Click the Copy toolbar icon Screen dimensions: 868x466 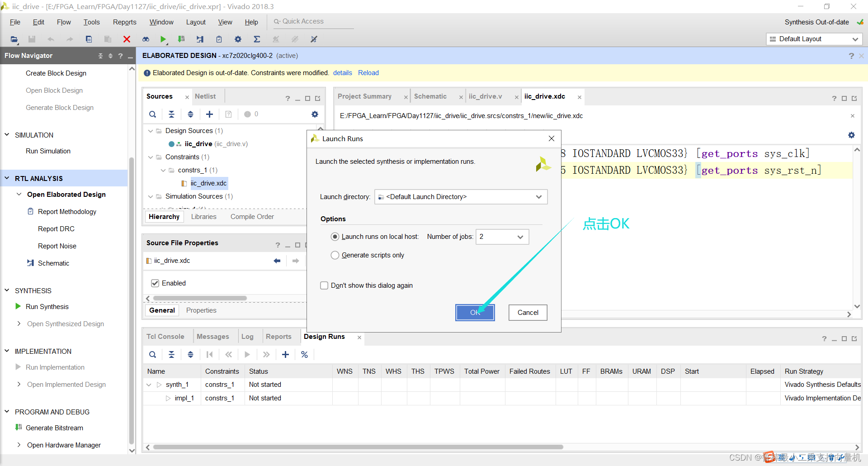[x=89, y=39]
